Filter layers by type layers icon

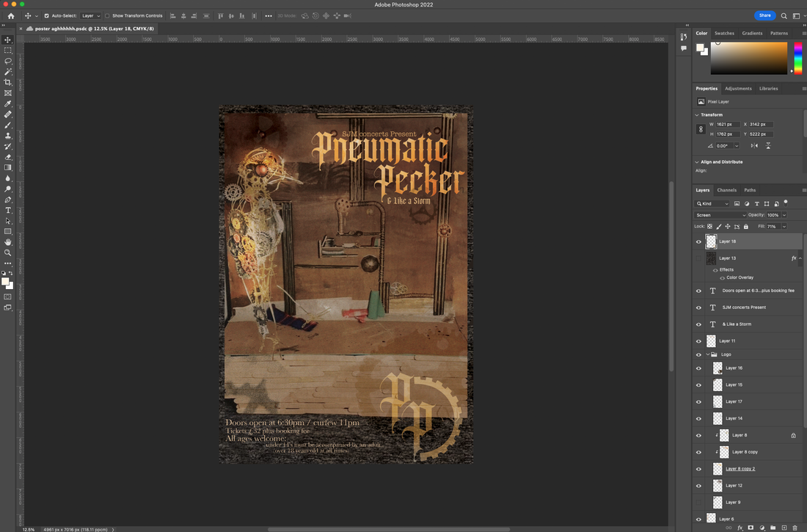[x=756, y=203]
